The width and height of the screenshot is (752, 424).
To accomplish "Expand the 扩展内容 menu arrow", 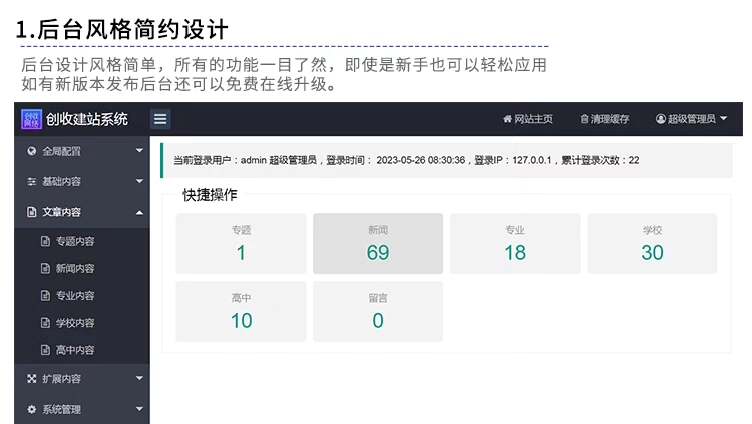I will point(139,378).
